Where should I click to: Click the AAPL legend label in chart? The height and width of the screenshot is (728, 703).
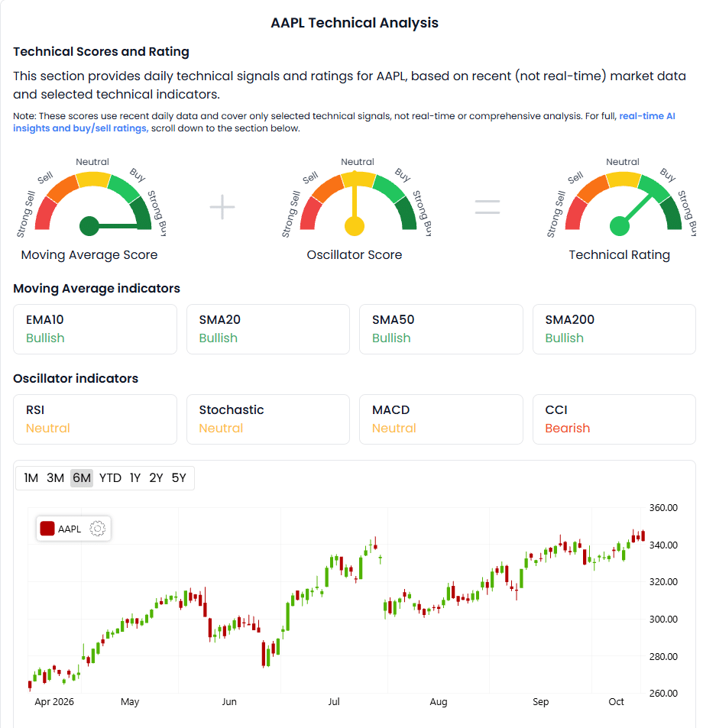(70, 529)
